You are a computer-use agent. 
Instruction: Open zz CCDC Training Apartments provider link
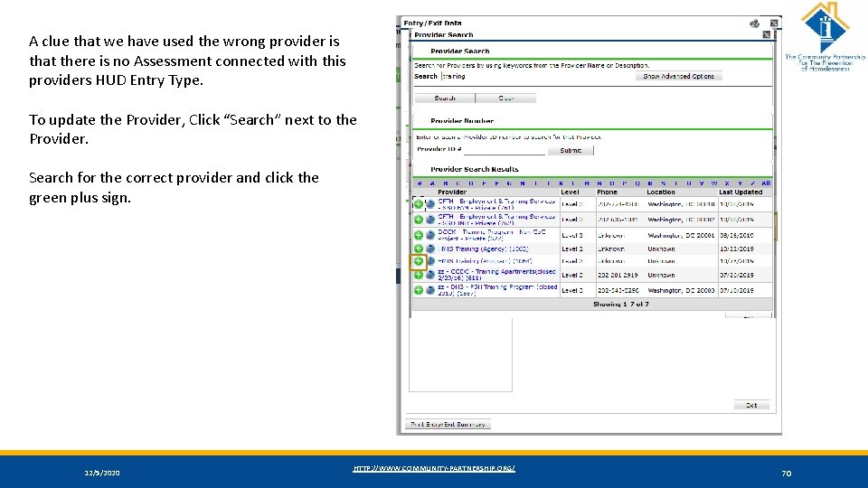[x=496, y=275]
